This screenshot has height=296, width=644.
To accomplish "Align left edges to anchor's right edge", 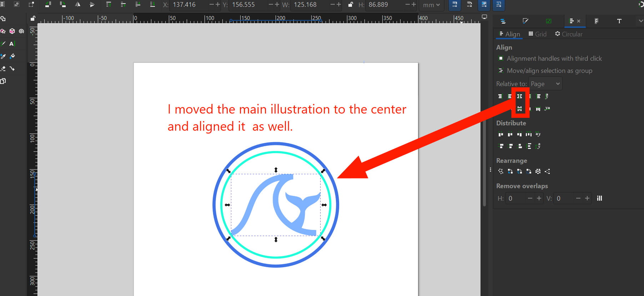I will coord(538,96).
